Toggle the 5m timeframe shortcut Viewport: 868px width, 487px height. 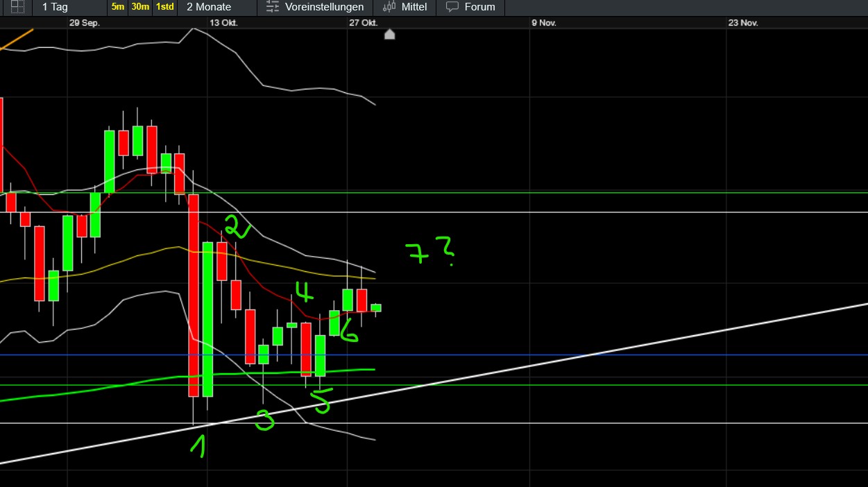click(118, 7)
